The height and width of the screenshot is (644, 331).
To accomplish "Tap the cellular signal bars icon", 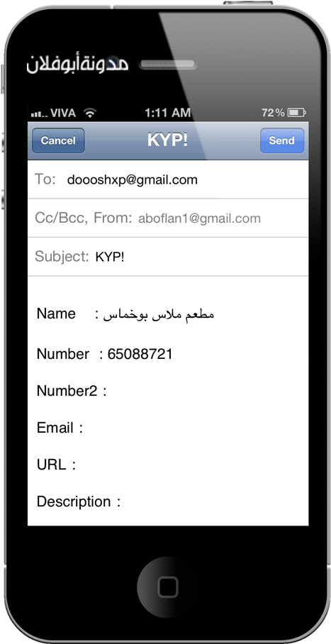I will (40, 113).
